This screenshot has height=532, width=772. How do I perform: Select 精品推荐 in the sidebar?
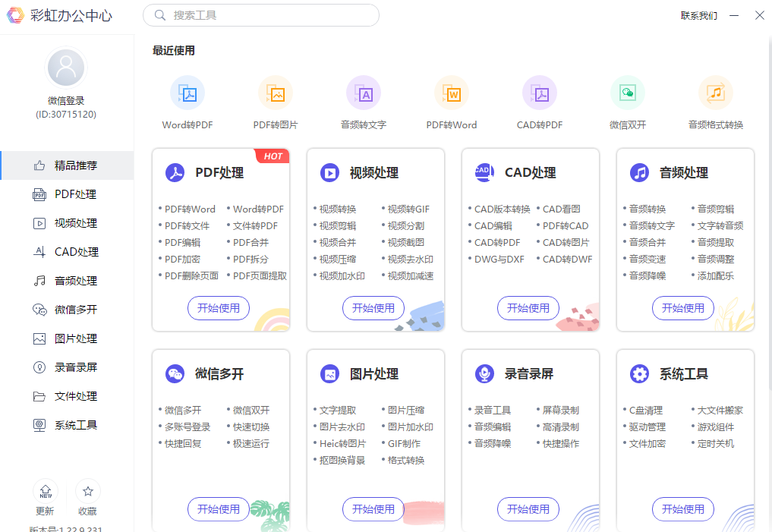click(67, 165)
